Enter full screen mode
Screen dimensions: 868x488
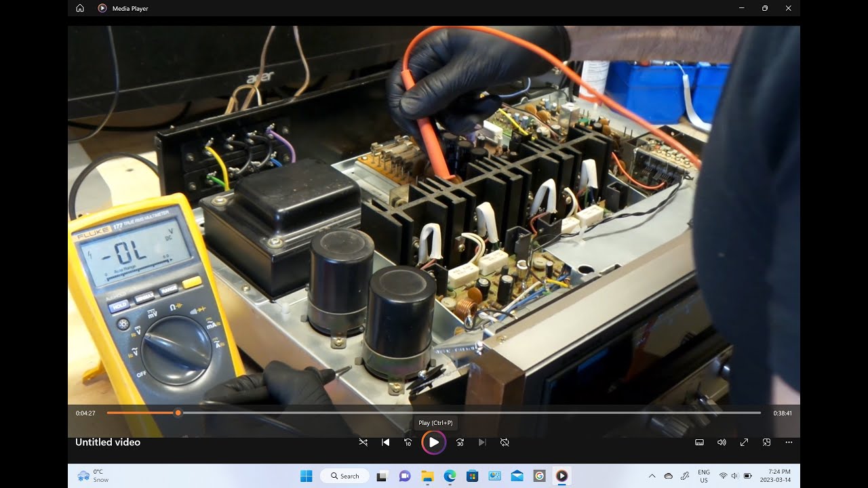click(x=744, y=442)
